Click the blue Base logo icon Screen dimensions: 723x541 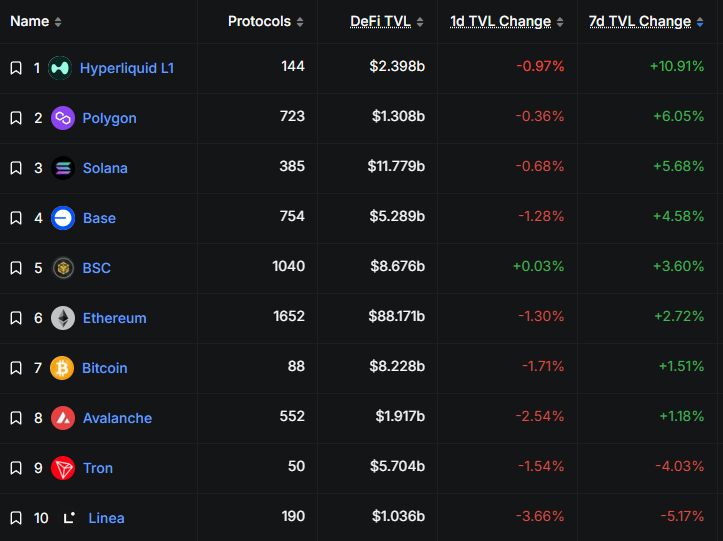click(63, 218)
